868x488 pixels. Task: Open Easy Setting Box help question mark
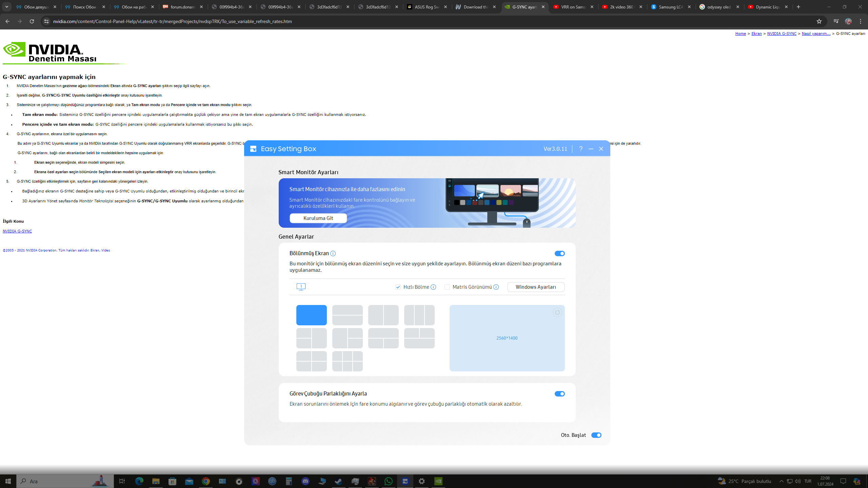[581, 149]
